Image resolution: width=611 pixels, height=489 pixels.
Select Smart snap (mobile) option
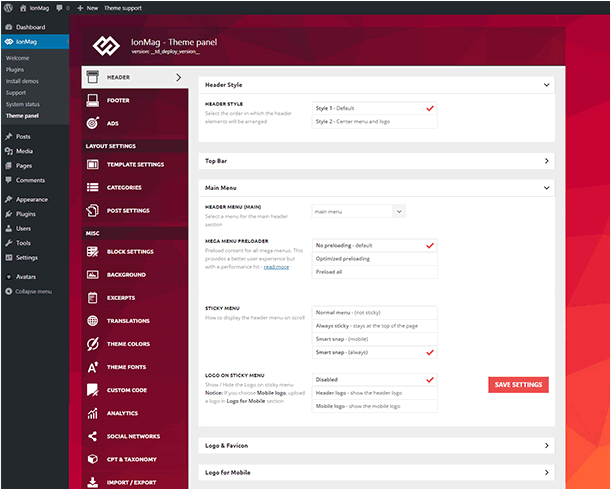click(374, 339)
